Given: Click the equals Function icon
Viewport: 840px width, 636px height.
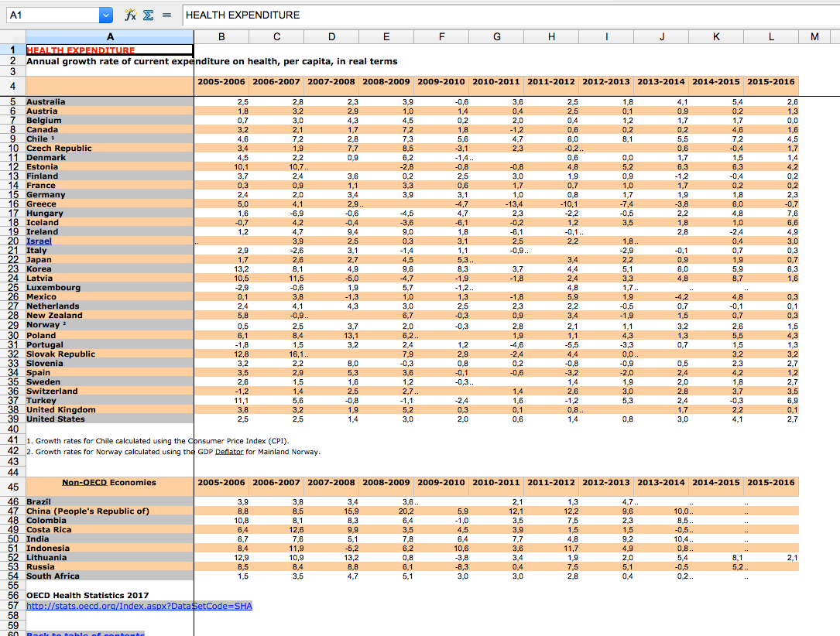Looking at the screenshot, I should pos(166,15).
